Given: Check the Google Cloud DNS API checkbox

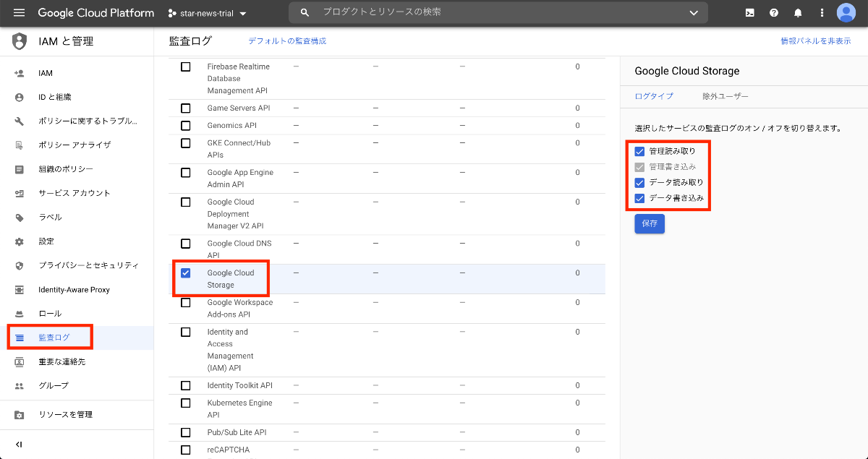Looking at the screenshot, I should click(x=186, y=244).
